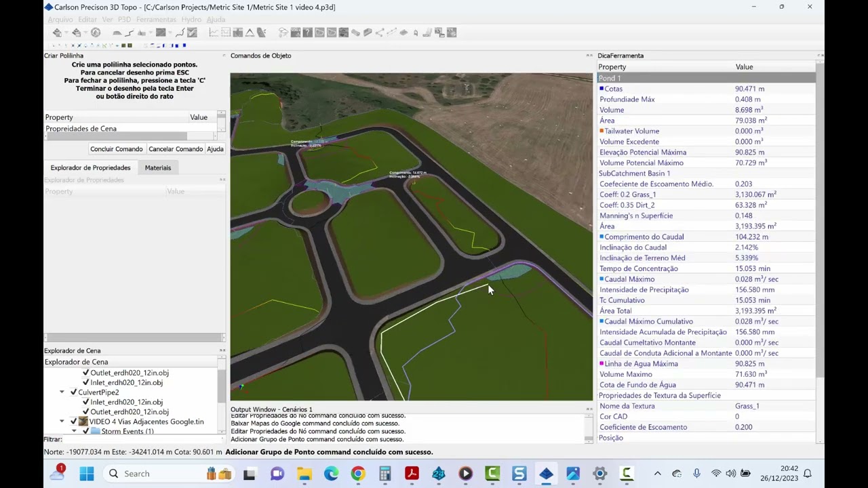The width and height of the screenshot is (868, 488).
Task: Click the triangle TIN surface toolbar icon
Action: (x=250, y=33)
